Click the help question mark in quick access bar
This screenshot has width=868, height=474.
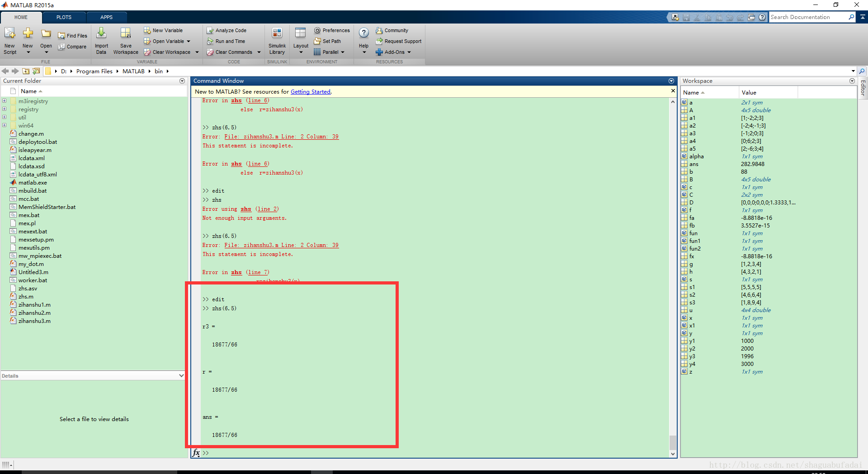point(762,17)
